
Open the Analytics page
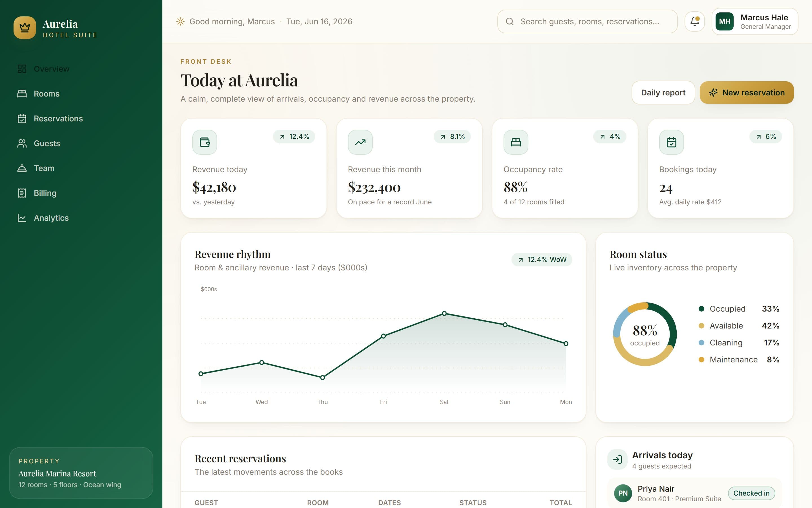81,218
